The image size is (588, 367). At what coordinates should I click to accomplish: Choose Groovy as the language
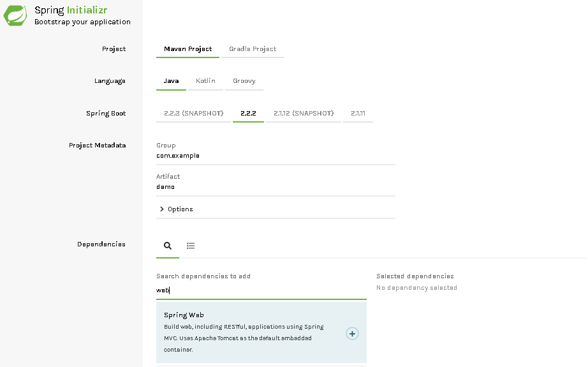[244, 81]
